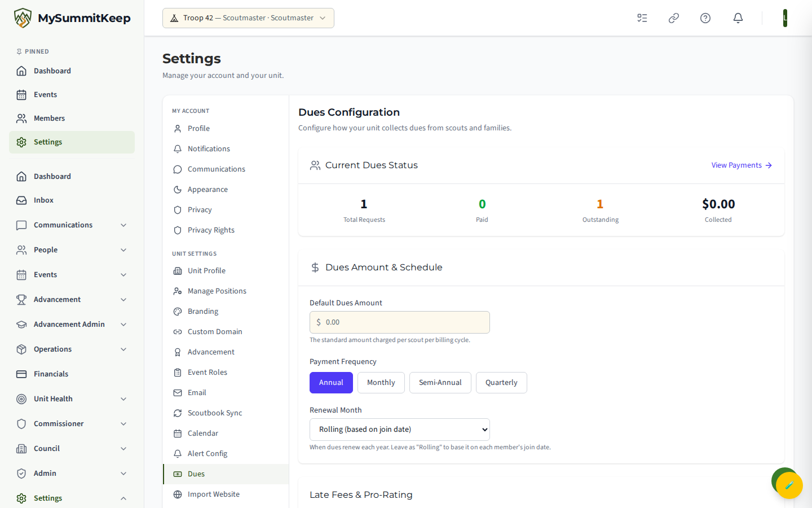Click the Unit Health target icon
This screenshot has width=812, height=508.
[21, 399]
